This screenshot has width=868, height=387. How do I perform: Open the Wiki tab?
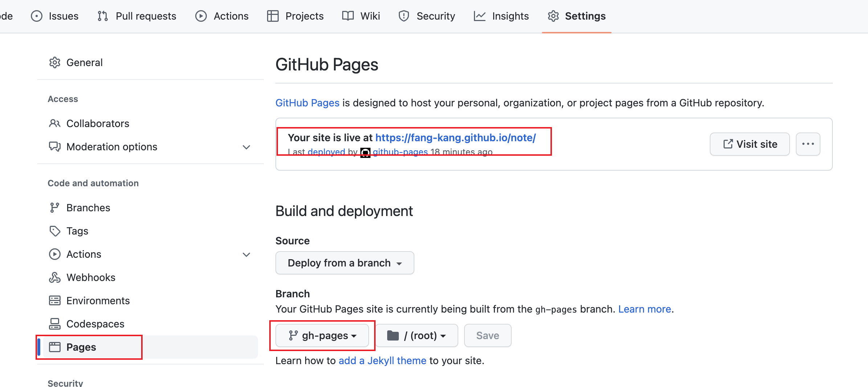click(x=361, y=16)
